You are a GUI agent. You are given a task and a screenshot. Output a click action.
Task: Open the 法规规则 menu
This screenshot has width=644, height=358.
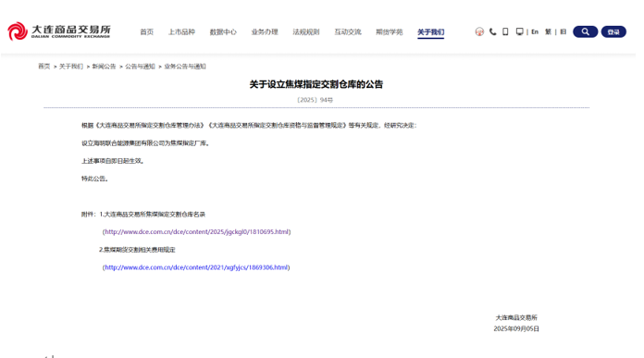pyautogui.click(x=306, y=31)
